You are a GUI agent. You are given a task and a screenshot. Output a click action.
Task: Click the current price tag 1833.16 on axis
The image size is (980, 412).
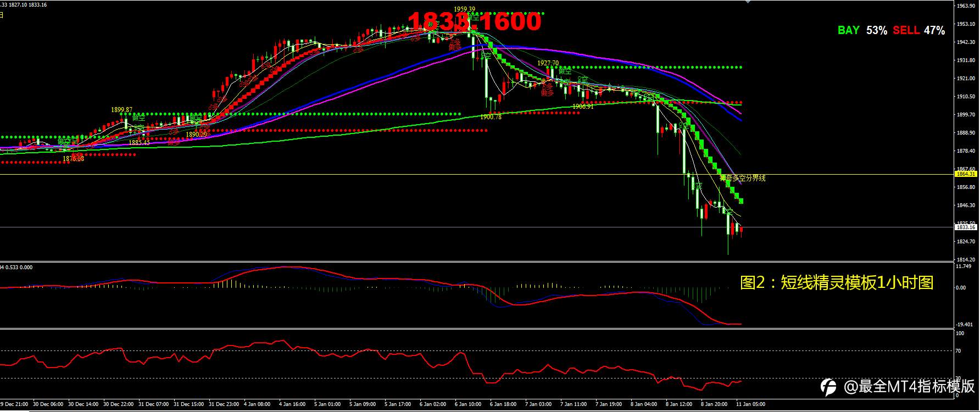pyautogui.click(x=966, y=227)
